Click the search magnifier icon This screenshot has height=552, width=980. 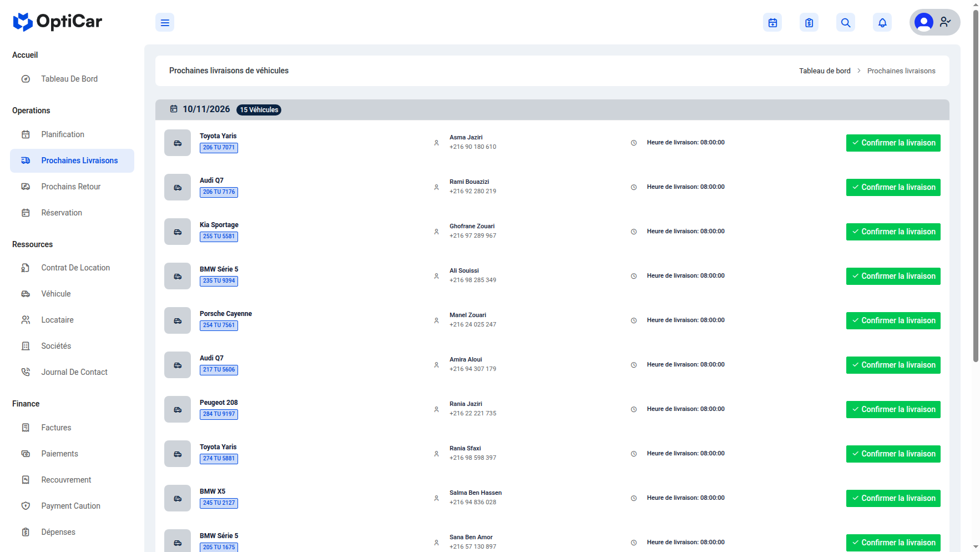(x=846, y=23)
